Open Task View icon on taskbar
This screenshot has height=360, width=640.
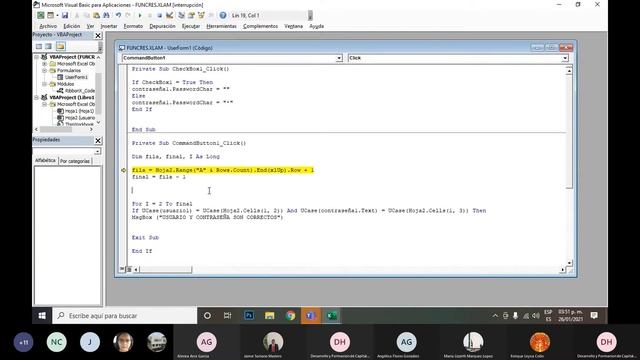point(228,316)
